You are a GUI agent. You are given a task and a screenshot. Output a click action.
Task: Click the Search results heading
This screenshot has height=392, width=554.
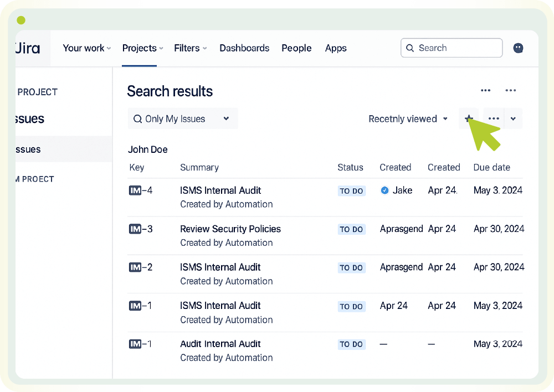point(170,91)
